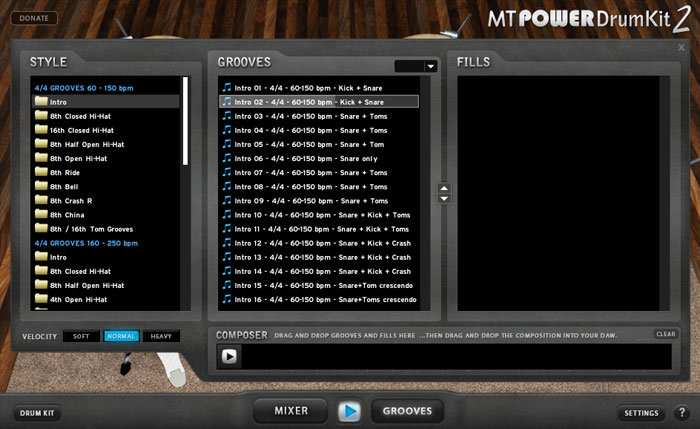This screenshot has height=429, width=700.
Task: Open the 8th Half Open Hi-Hat folder under 160-250 bpm
Action: 106,285
